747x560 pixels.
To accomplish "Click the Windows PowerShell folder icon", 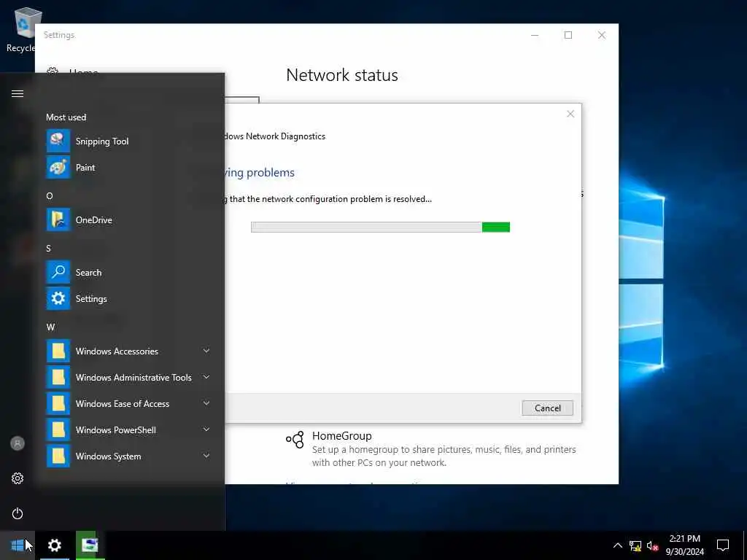I will tap(58, 429).
